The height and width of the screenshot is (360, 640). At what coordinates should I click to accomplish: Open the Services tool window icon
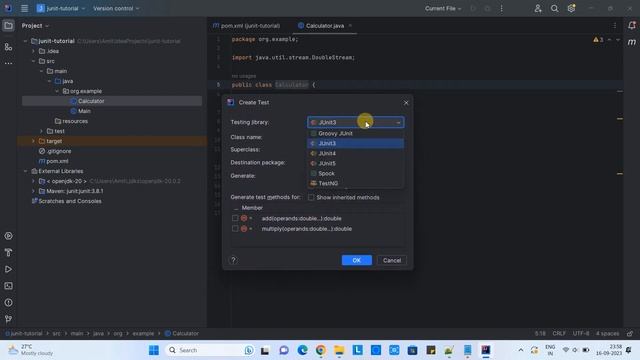pos(8,236)
